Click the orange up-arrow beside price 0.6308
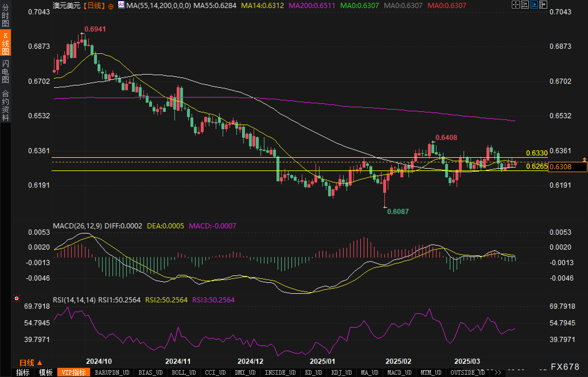This screenshot has height=377, width=588. tap(584, 159)
